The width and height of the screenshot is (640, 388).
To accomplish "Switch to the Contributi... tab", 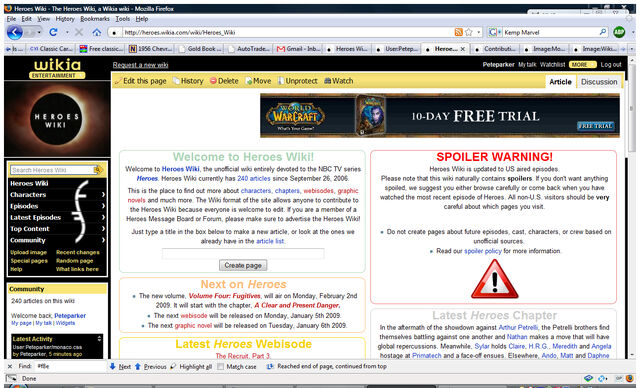I will [x=495, y=49].
